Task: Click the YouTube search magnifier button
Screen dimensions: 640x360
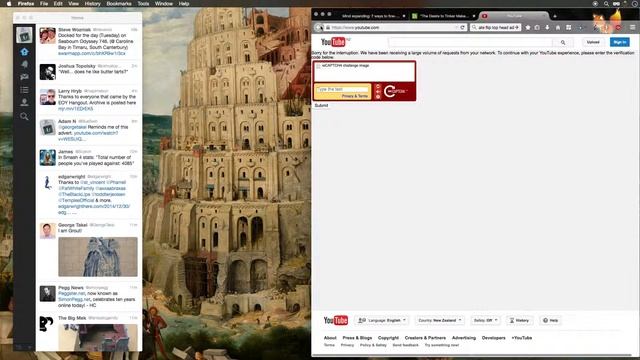Action: pos(563,42)
